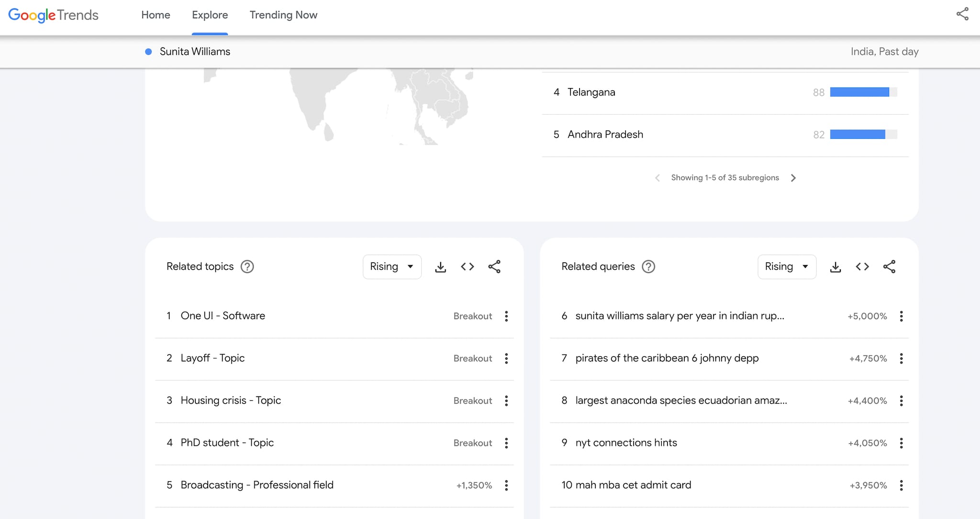Open embed code for Related topics

(x=467, y=267)
